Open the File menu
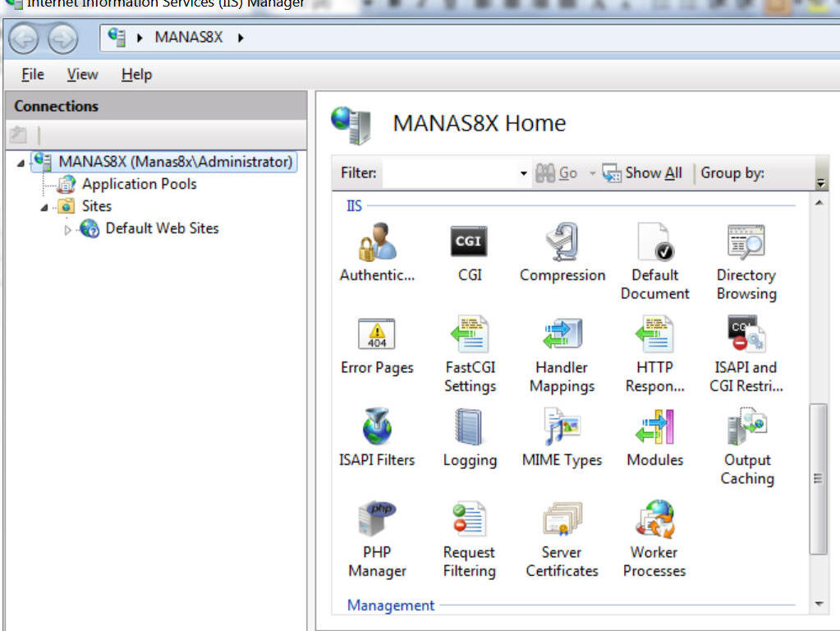This screenshot has width=840, height=631. tap(33, 75)
